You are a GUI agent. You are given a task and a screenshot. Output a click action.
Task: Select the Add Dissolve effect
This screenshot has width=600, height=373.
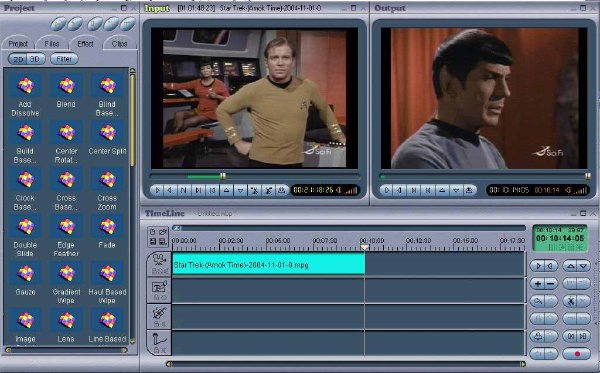(25, 95)
